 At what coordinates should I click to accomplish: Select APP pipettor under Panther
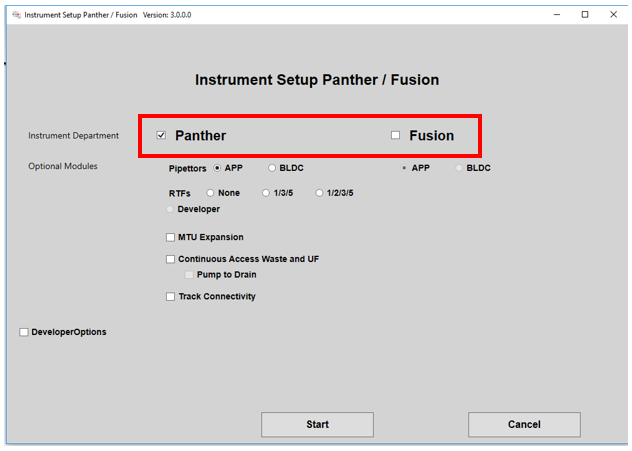point(217,168)
